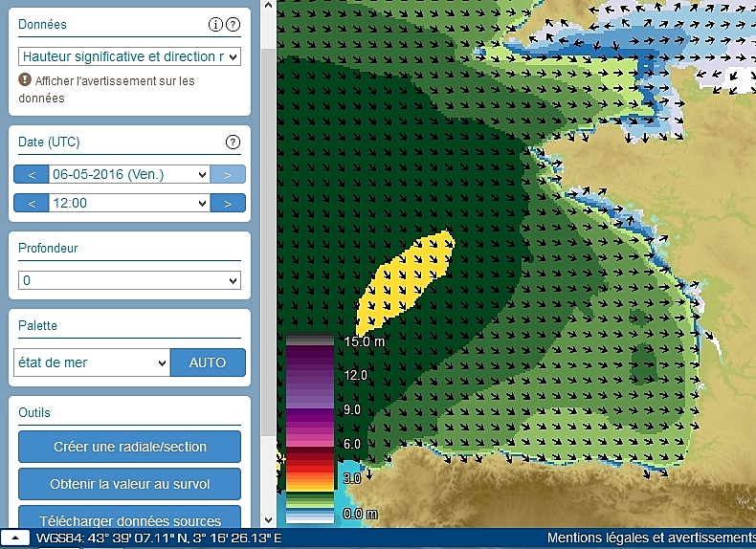756x549 pixels.
Task: Open Afficher l'avertissement sur les données link
Action: click(x=106, y=89)
